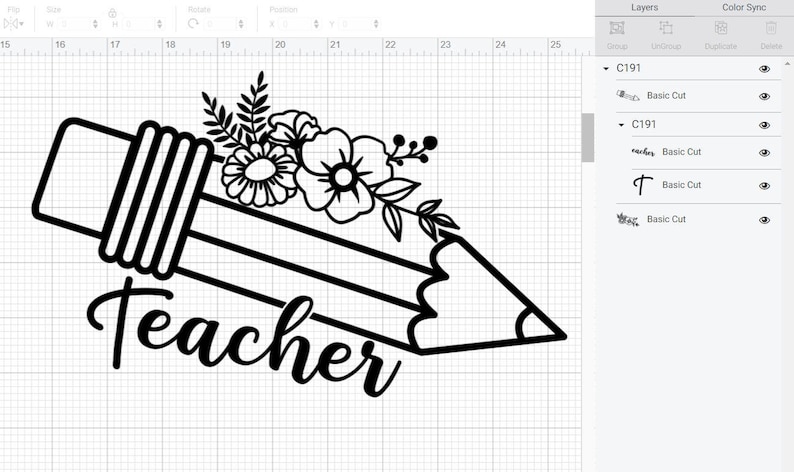Collapse the top C191 group
This screenshot has height=472, width=794.
[x=606, y=68]
